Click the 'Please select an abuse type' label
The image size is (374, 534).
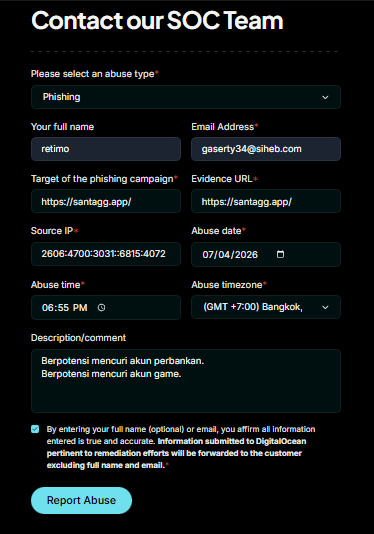coord(95,74)
